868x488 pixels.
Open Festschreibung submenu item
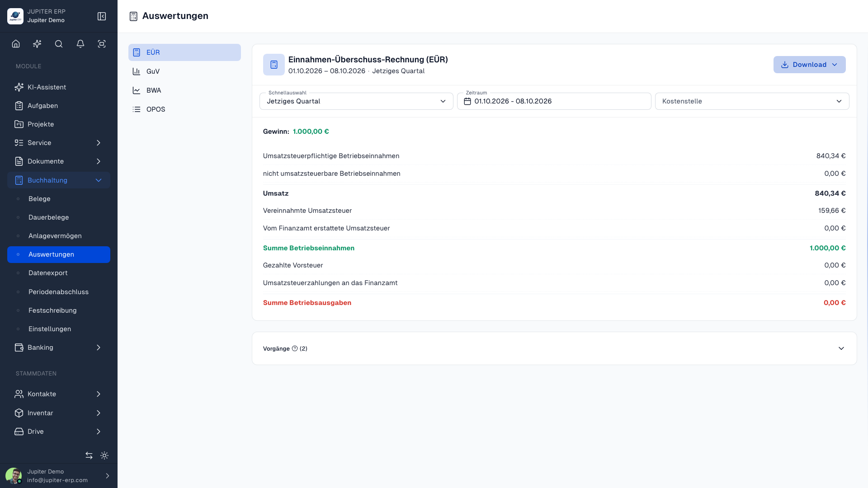(59, 310)
